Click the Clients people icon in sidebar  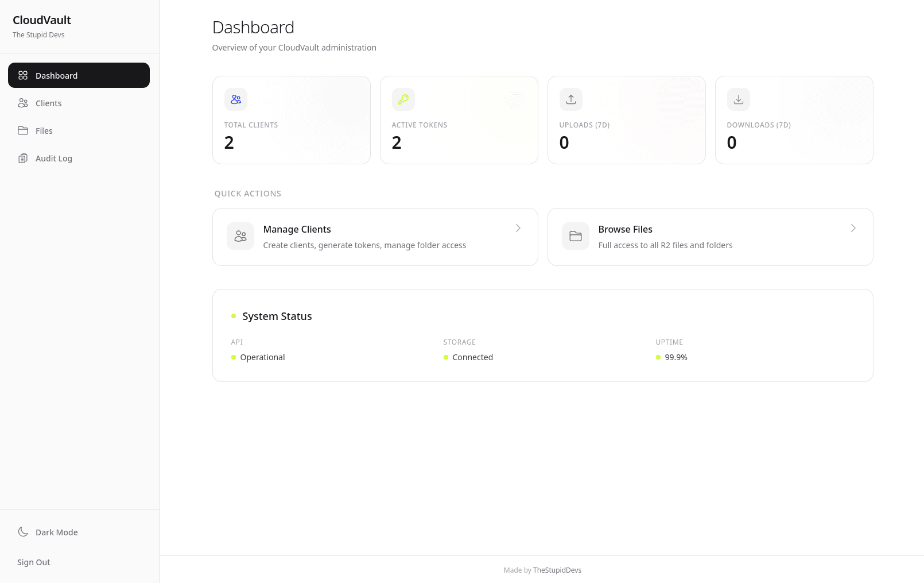pyautogui.click(x=23, y=103)
